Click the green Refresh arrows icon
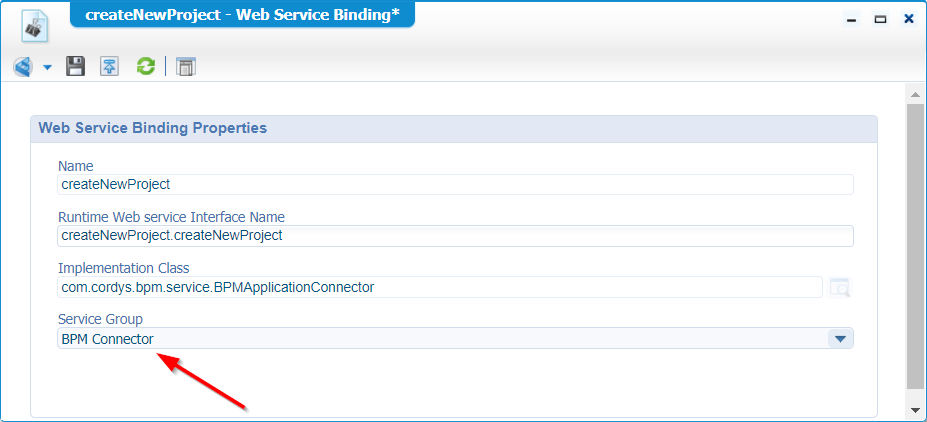Image resolution: width=927 pixels, height=422 pixels. click(x=145, y=66)
